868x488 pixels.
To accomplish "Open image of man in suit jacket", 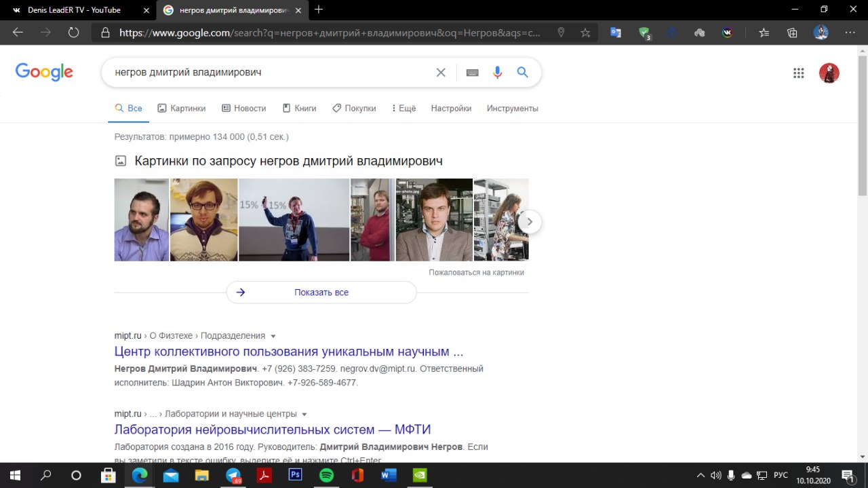I will [x=434, y=220].
